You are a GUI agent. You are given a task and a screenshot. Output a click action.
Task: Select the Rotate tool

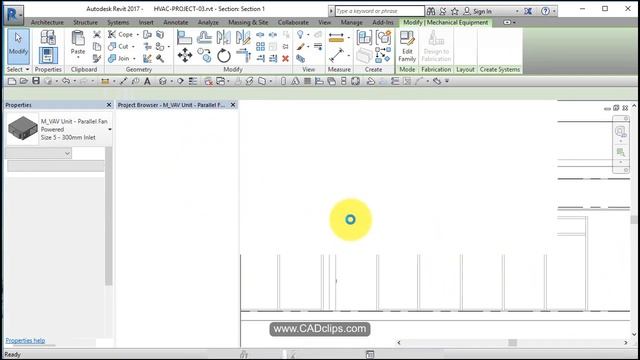[x=224, y=55]
